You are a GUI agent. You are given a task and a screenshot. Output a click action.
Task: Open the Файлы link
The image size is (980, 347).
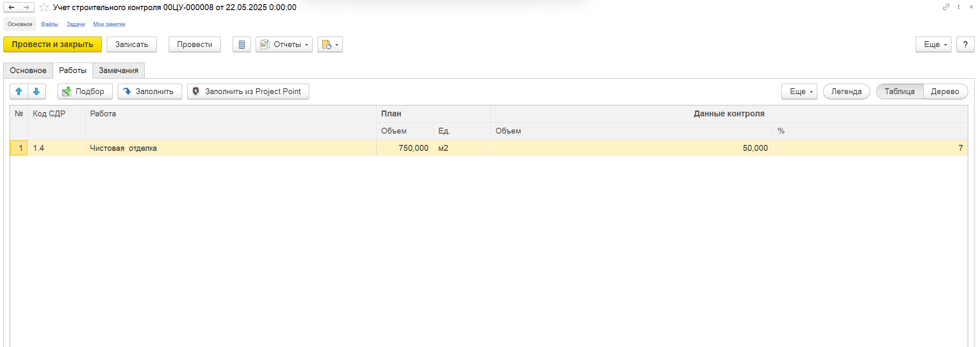[49, 24]
